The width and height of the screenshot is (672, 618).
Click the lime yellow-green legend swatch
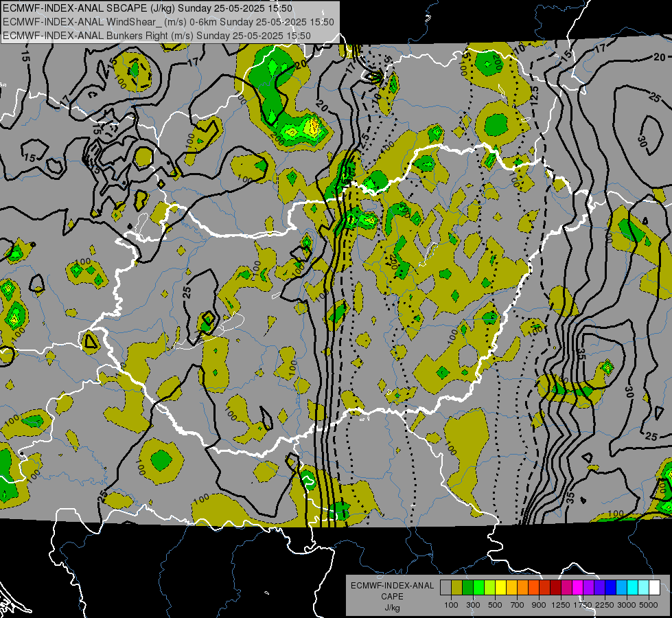pos(489,588)
